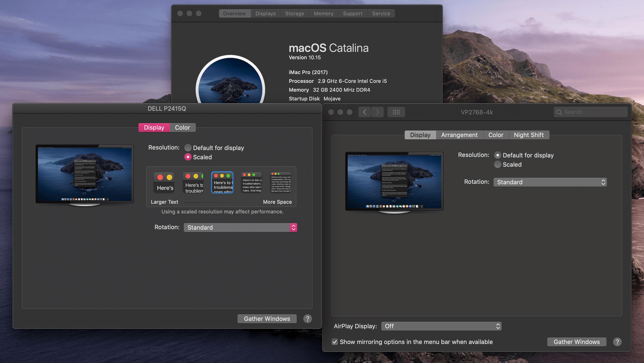Show all preferences with grid icon

(396, 112)
